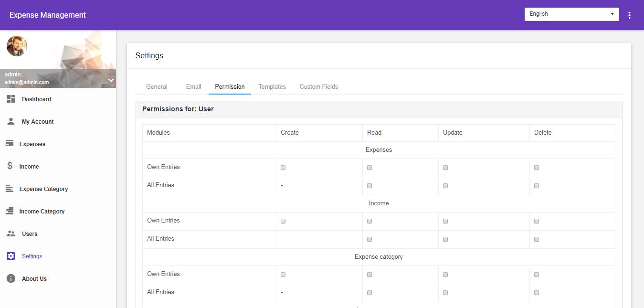Click the Income dollar sign icon
This screenshot has height=308, width=644.
[x=10, y=166]
